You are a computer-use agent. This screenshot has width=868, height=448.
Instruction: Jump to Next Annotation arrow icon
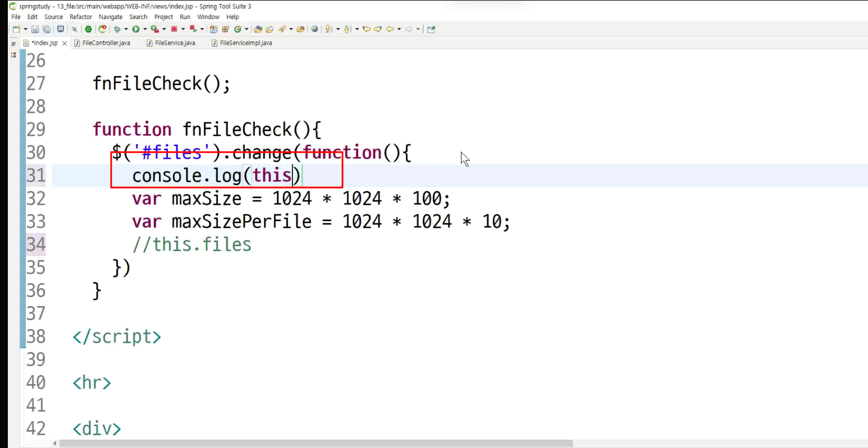click(329, 29)
